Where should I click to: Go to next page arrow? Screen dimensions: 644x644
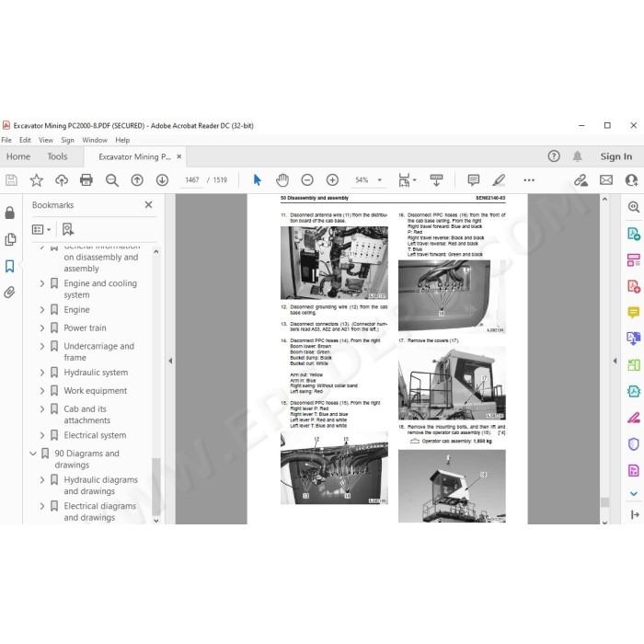[x=162, y=180]
